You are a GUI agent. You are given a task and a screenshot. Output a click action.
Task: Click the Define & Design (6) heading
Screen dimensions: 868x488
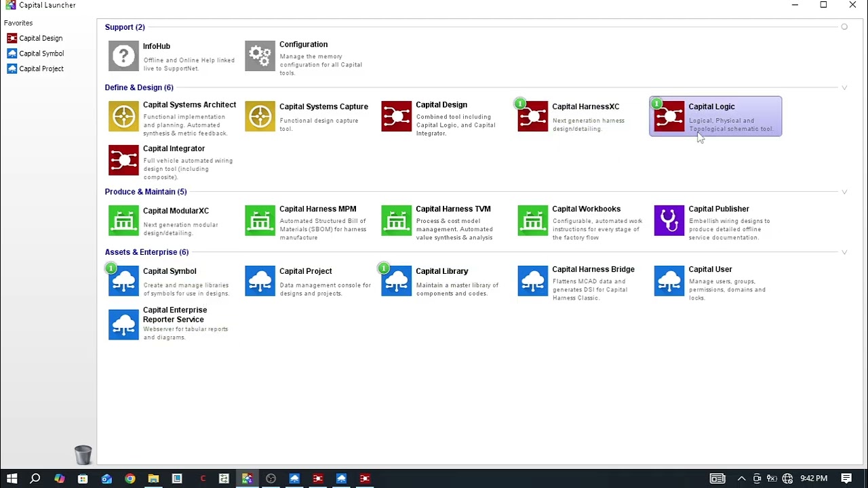click(x=139, y=87)
